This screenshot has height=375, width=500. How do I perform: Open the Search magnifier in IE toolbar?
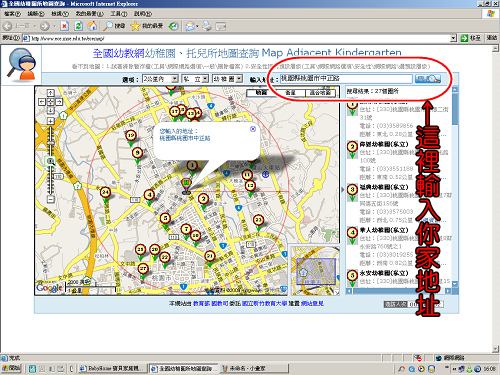pos(114,26)
